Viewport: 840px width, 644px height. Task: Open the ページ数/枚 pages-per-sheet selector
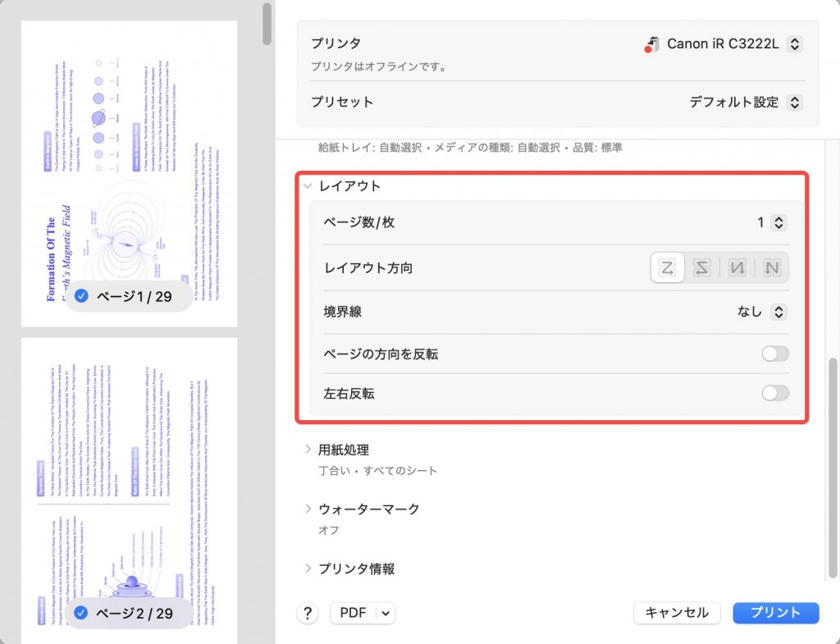click(x=779, y=222)
